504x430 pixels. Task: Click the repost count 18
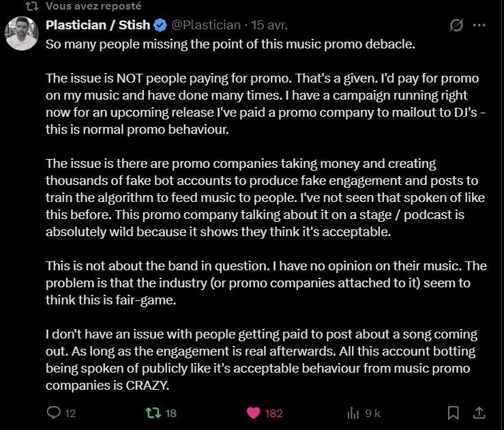coord(171,413)
